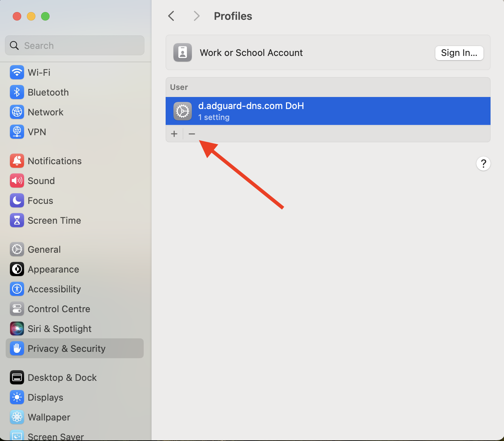Open Siri & Spotlight settings
The image size is (504, 441).
tap(59, 328)
